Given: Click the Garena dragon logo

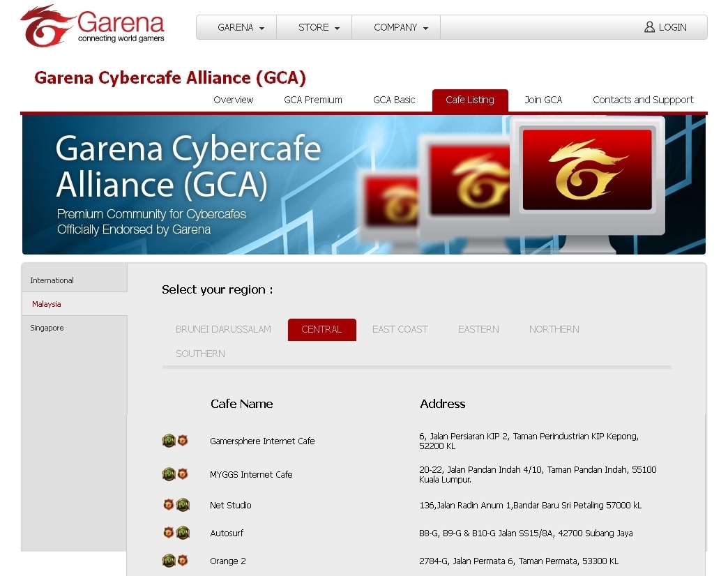Looking at the screenshot, I should pyautogui.click(x=92, y=26).
